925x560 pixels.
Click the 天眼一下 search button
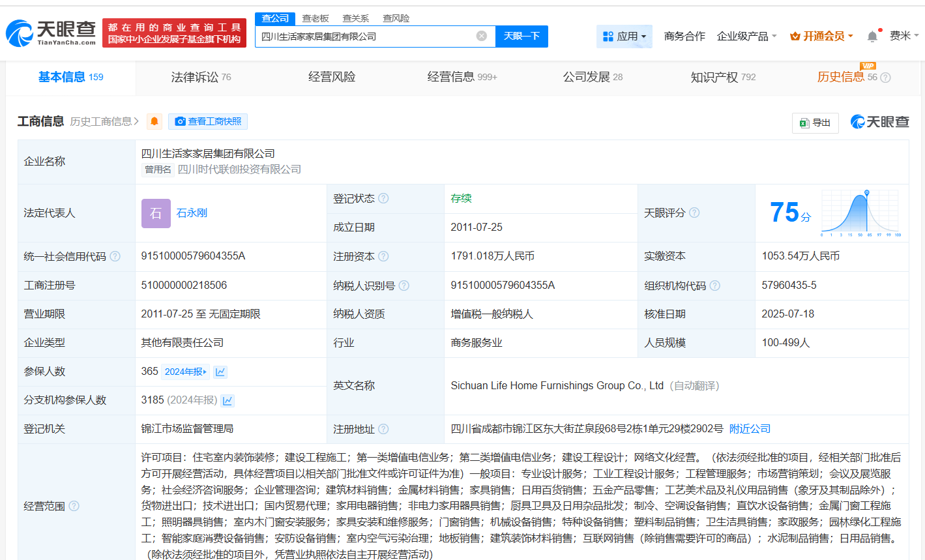(521, 36)
